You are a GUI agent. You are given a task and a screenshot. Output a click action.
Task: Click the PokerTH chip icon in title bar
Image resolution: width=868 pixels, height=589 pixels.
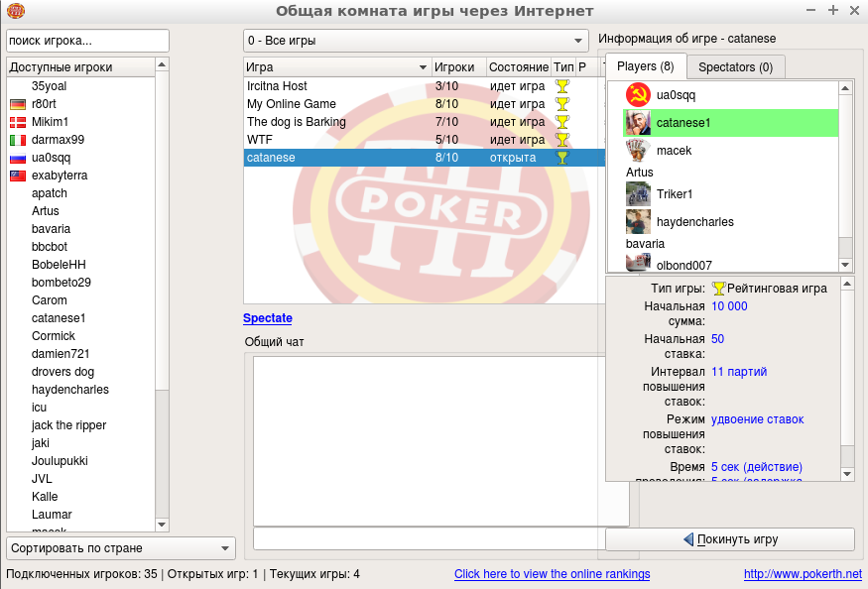(x=16, y=11)
